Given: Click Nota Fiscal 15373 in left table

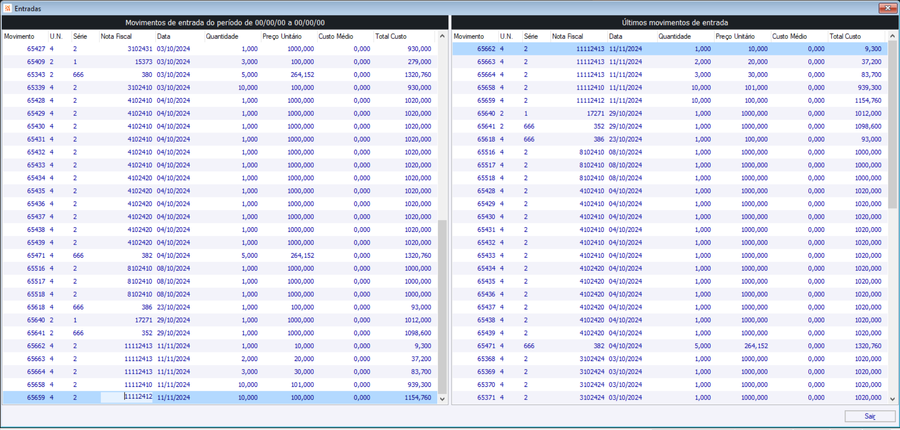Looking at the screenshot, I should 143,61.
